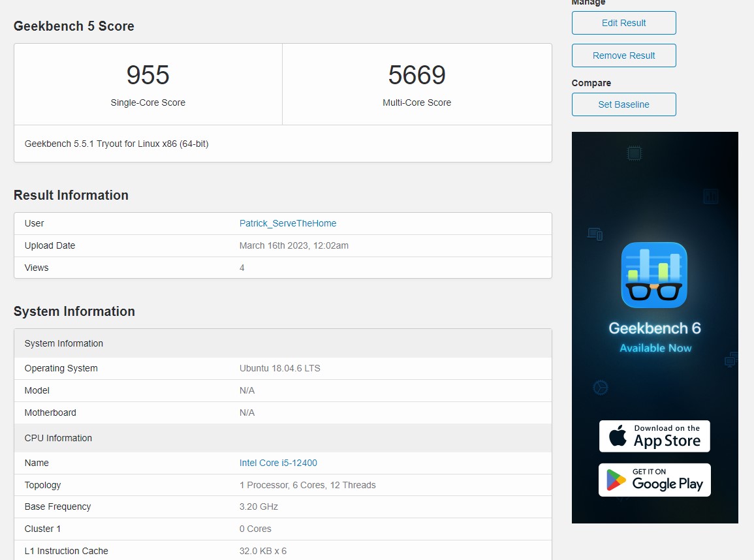This screenshot has width=754, height=560.
Task: Click the Remove Result button
Action: [x=623, y=55]
